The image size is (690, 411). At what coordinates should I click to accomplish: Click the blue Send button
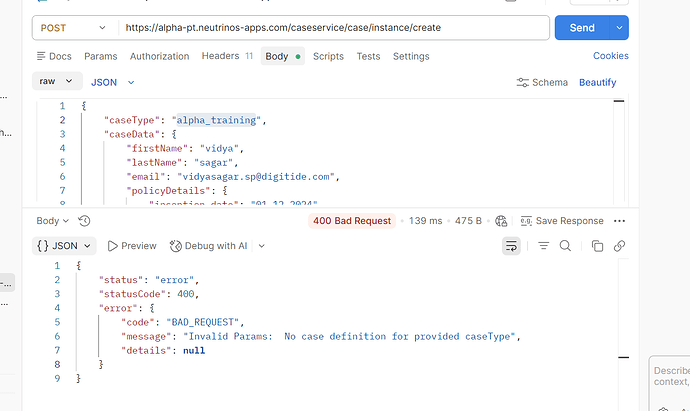(x=582, y=28)
